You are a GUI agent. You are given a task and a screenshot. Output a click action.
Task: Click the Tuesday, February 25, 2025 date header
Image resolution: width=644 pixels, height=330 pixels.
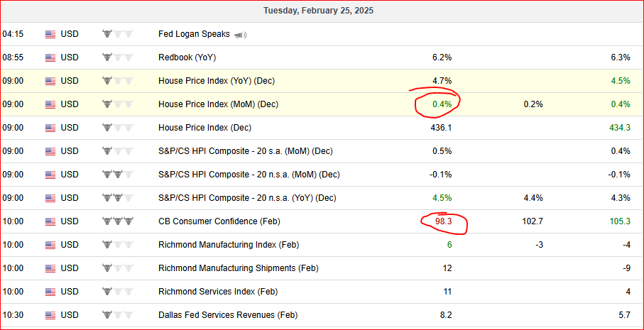coord(318,11)
